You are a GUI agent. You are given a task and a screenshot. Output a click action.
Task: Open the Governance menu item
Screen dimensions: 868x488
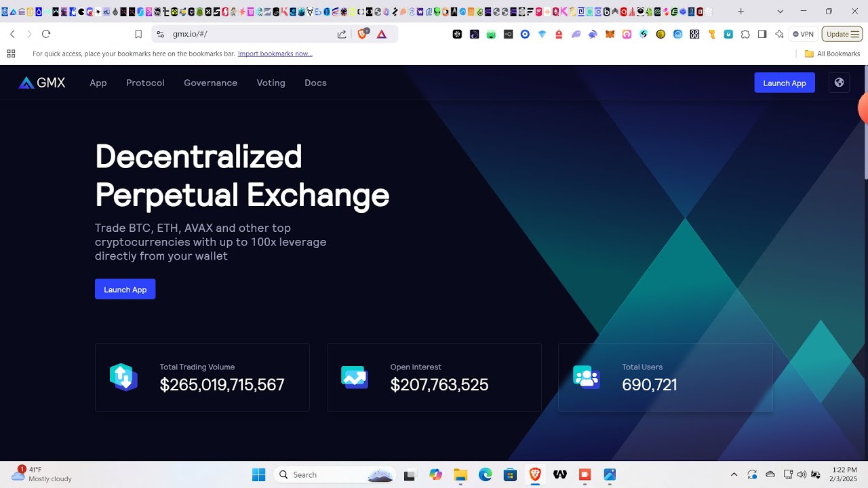coord(210,83)
